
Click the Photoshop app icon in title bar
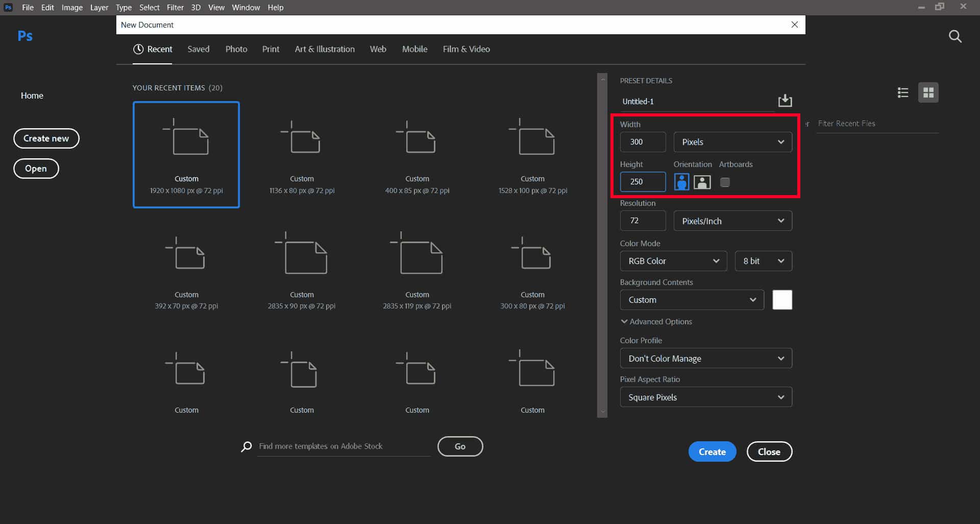[8, 7]
